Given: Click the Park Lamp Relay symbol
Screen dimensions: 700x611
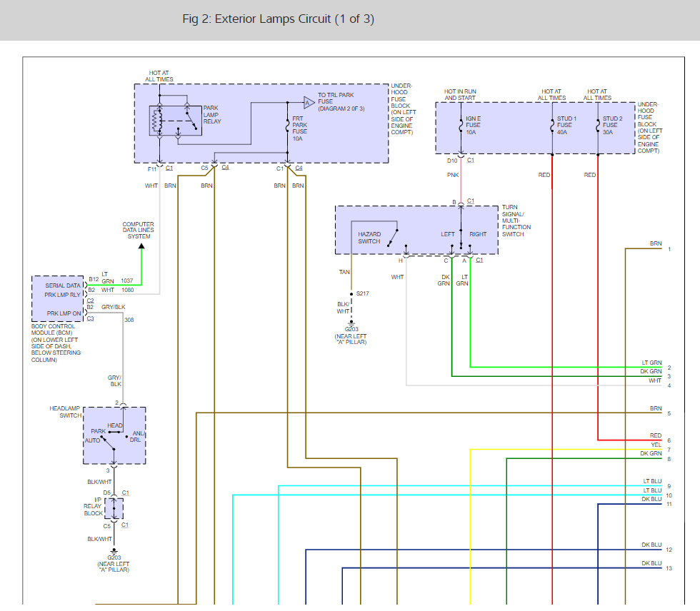Looking at the screenshot, I should pos(174,120).
